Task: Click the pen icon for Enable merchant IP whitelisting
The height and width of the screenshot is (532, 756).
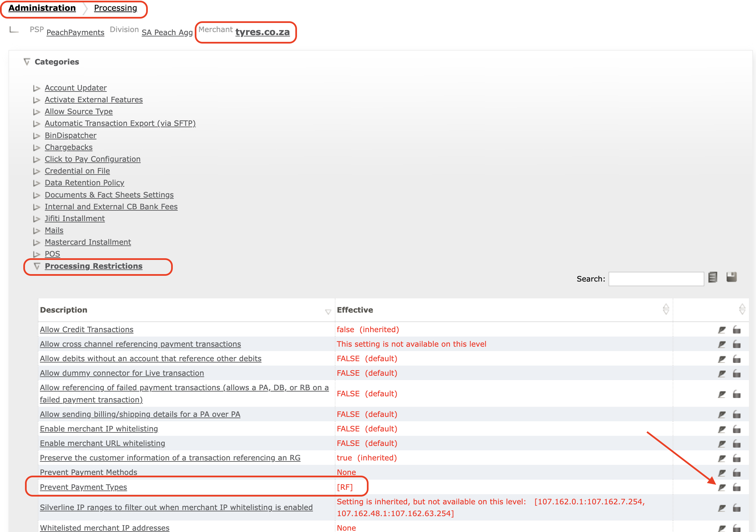Action: pyautogui.click(x=722, y=429)
